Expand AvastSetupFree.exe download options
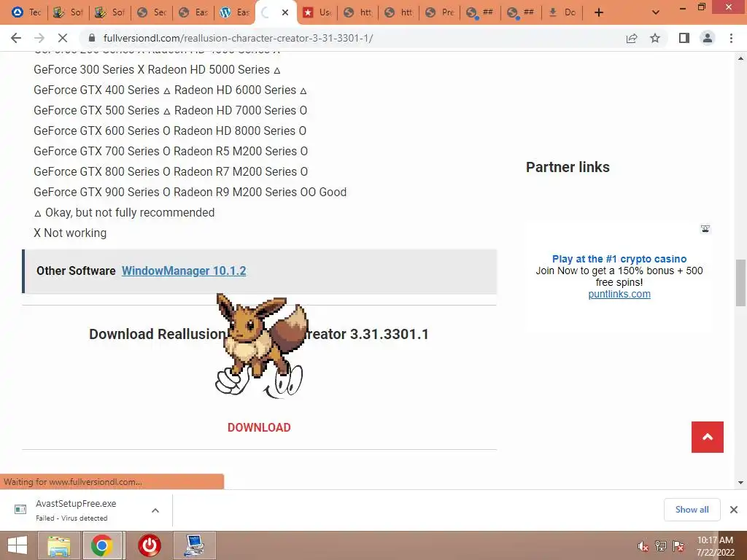The height and width of the screenshot is (560, 747). coord(155,510)
